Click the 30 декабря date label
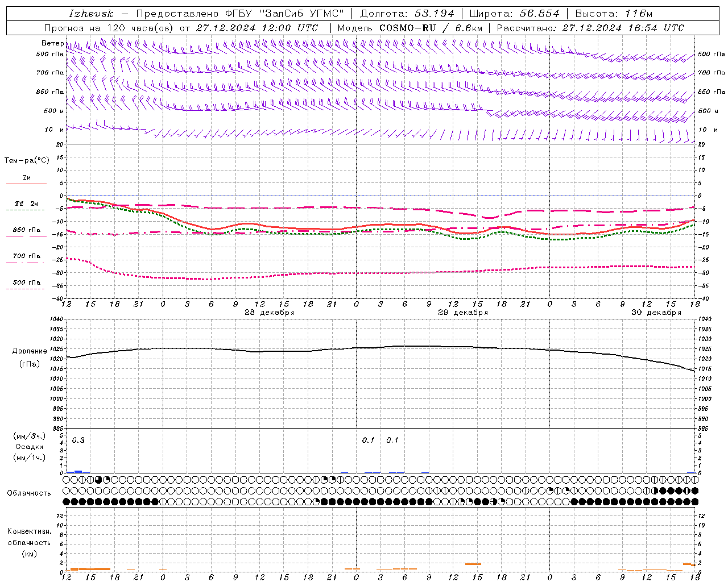Screen dimensions: 728x582 656,313
